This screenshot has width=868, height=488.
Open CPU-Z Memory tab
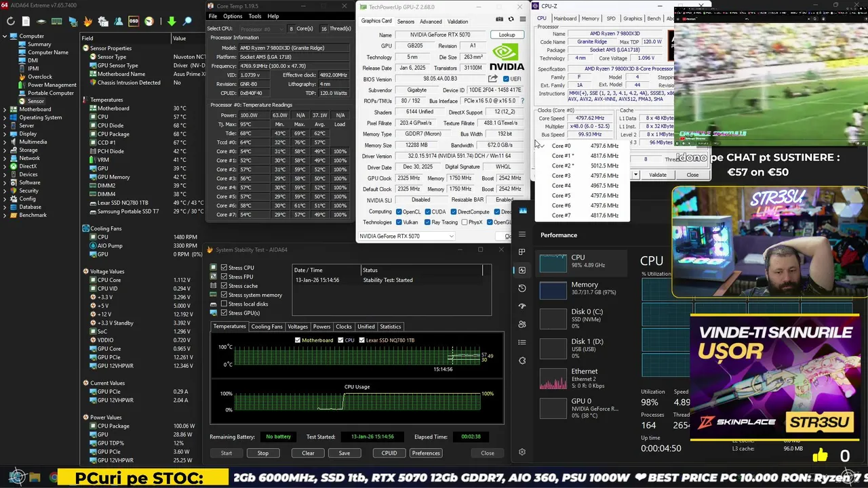pyautogui.click(x=590, y=18)
